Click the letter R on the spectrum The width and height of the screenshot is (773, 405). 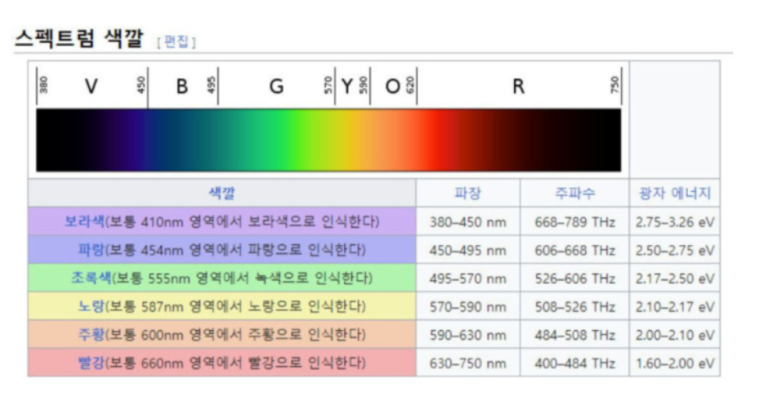(518, 86)
